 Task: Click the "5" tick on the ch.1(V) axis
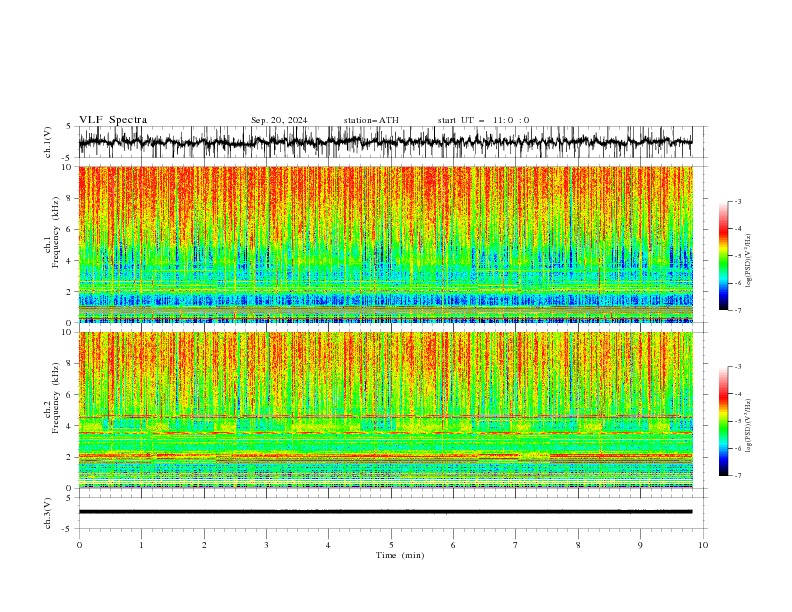[68, 127]
